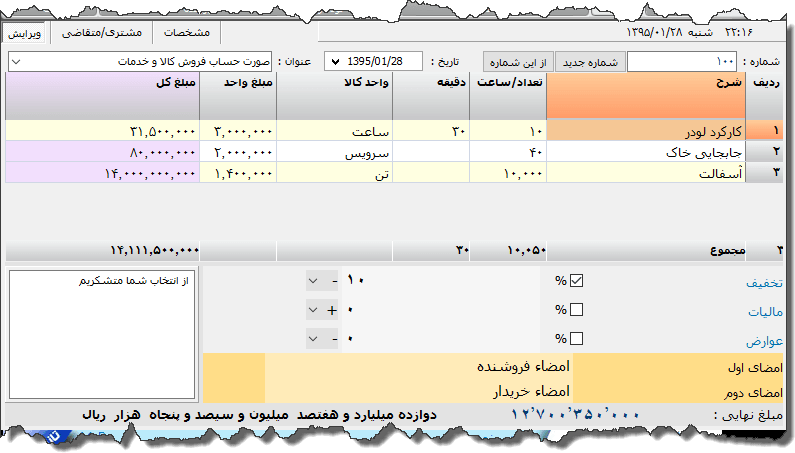Click the blue مالیات label

pos(765,311)
